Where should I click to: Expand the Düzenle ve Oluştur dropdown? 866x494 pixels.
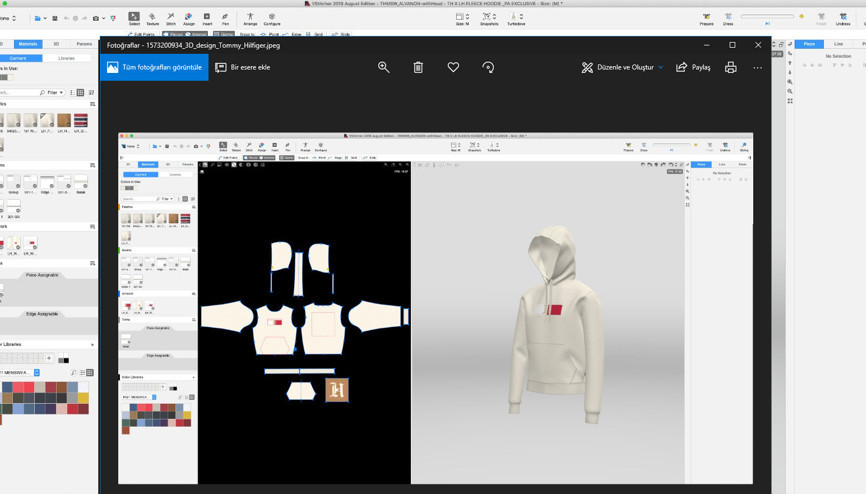coord(623,67)
